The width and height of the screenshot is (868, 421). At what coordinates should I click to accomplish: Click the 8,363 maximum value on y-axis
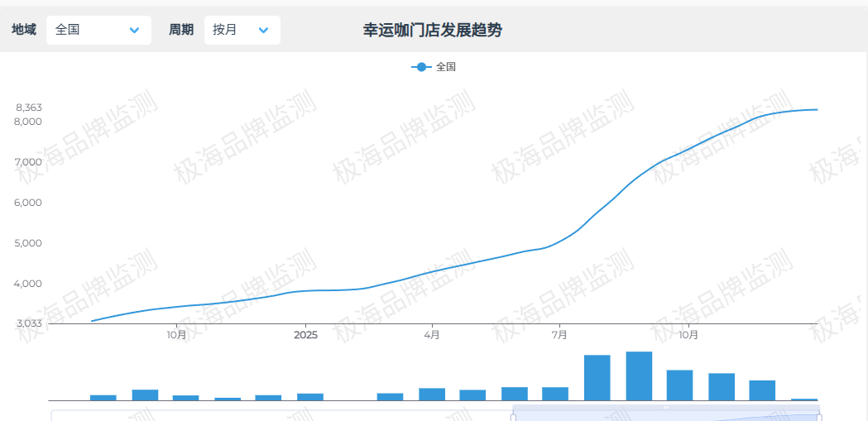coord(29,108)
